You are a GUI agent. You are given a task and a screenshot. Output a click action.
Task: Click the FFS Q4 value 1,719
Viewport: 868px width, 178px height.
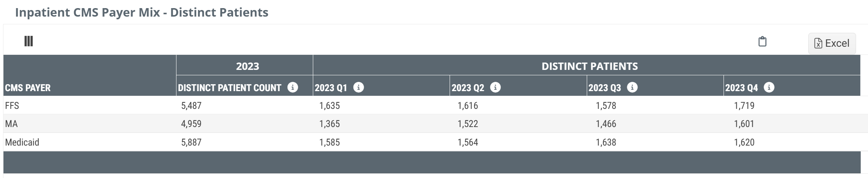pos(744,106)
